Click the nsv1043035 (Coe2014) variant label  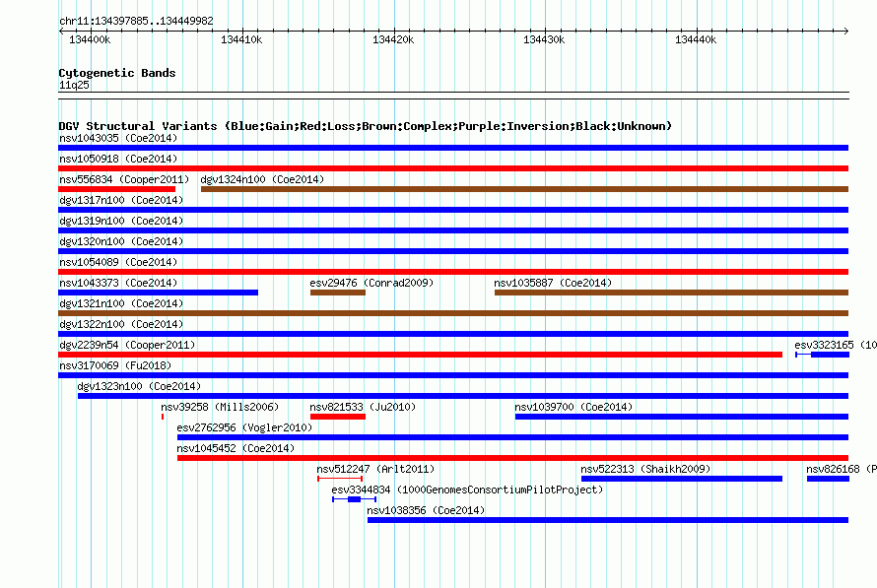coord(118,138)
